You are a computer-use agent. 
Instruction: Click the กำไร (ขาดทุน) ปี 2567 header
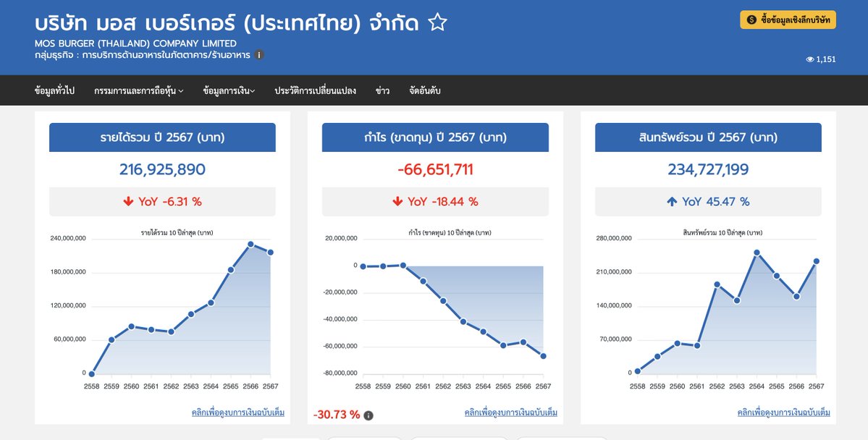tap(435, 137)
